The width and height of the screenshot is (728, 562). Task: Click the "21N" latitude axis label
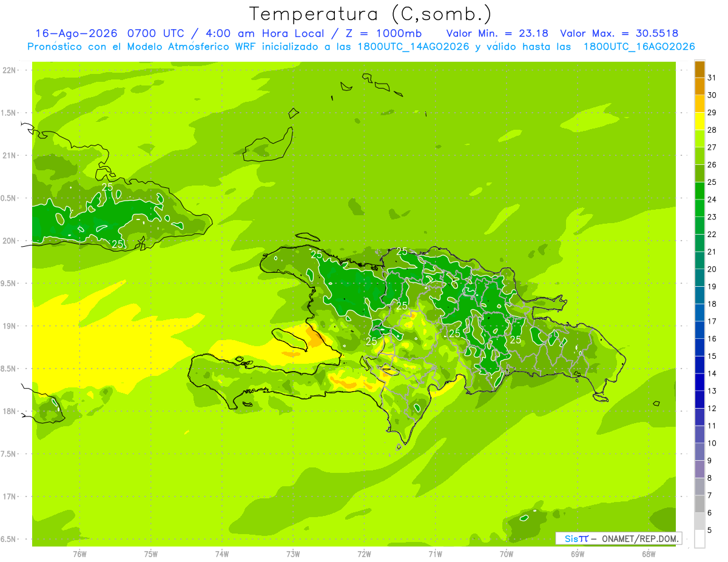10,156
